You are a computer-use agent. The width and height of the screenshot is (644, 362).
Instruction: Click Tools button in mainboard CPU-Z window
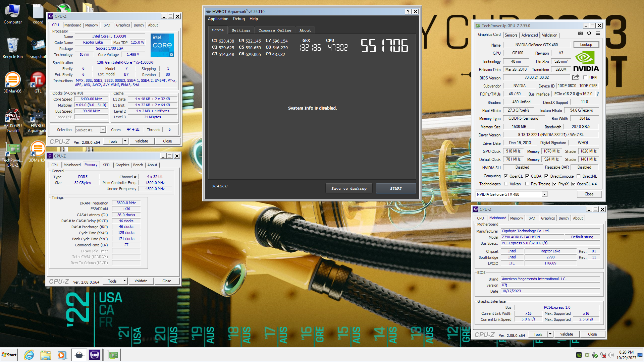click(538, 334)
